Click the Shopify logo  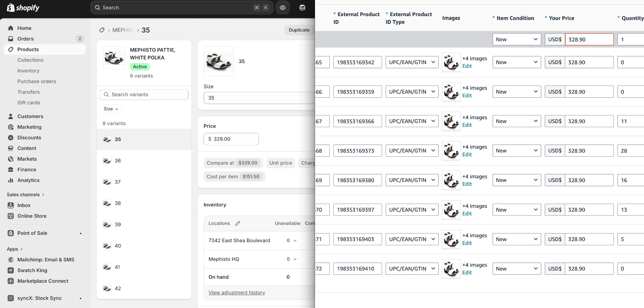(x=23, y=7)
